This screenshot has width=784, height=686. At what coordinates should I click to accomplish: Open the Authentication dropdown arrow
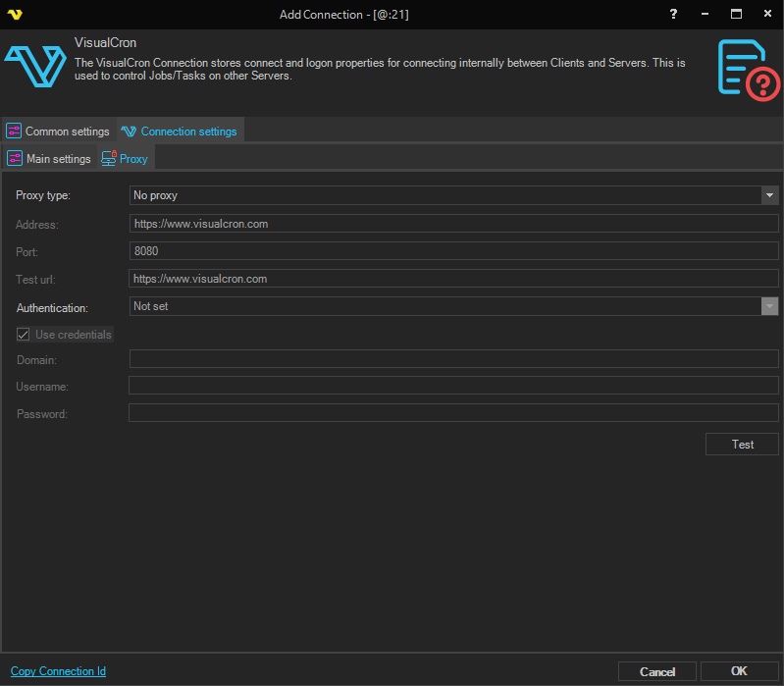pyautogui.click(x=769, y=306)
